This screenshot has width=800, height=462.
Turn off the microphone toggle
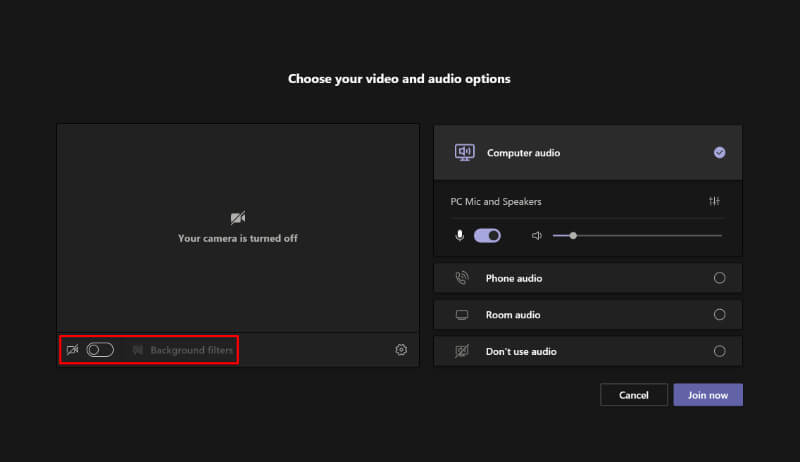(487, 235)
